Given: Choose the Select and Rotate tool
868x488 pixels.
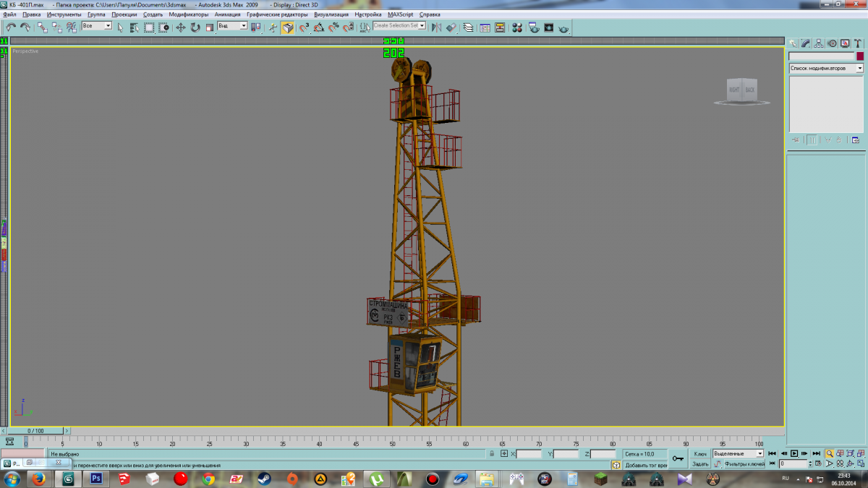Looking at the screenshot, I should [195, 27].
